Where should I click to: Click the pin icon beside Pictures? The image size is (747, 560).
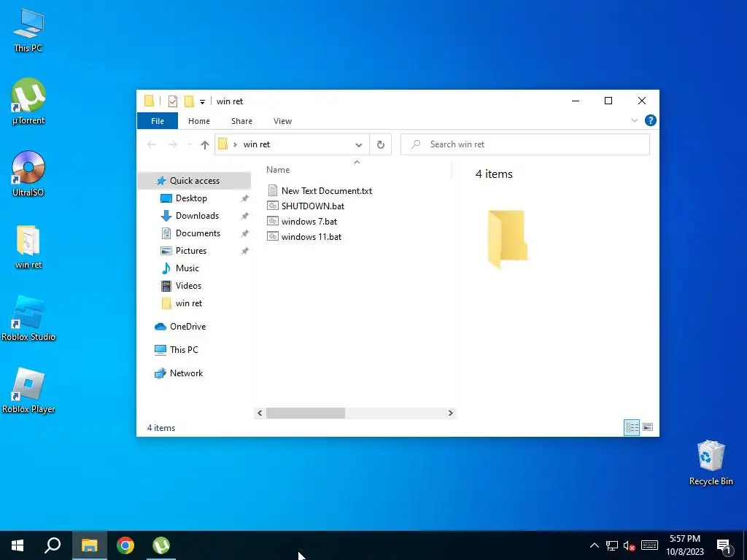[x=245, y=251]
